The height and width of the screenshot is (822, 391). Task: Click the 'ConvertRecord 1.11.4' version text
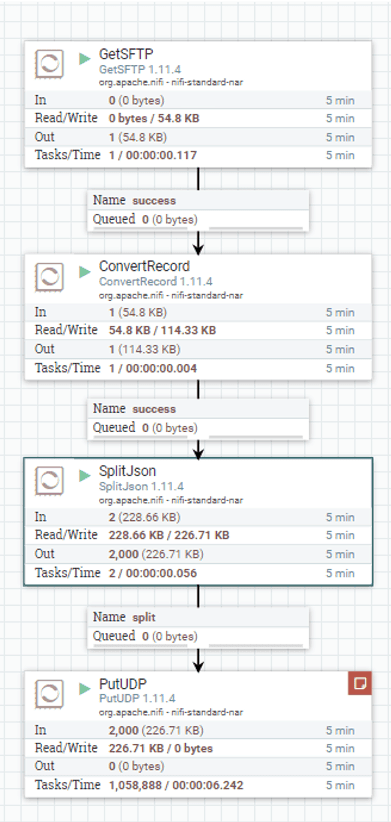pos(156,282)
